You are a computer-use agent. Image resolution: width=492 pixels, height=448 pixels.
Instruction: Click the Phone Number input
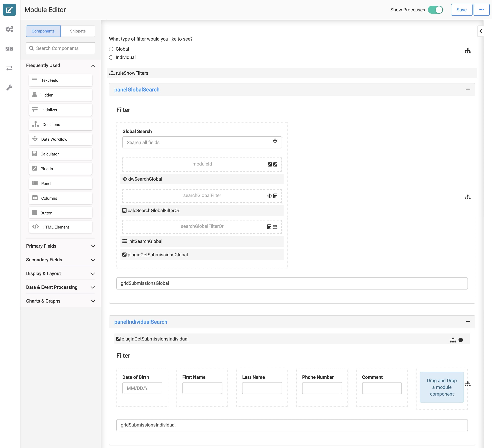click(x=322, y=388)
